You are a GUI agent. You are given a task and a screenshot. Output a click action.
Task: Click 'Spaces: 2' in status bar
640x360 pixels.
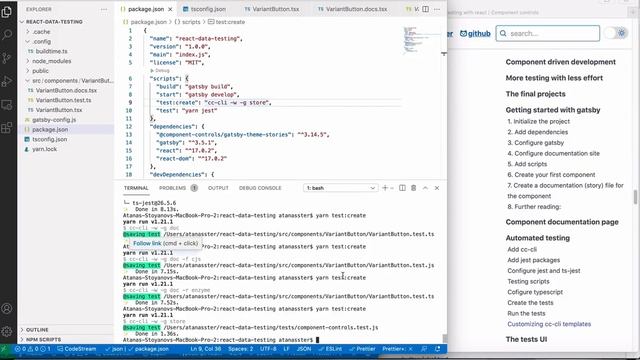tap(240, 349)
